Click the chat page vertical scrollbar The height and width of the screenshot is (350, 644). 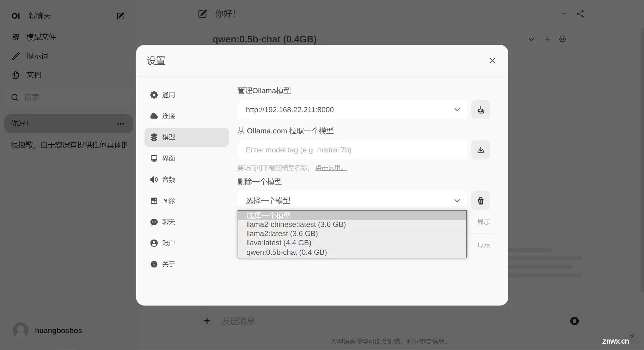coord(642,160)
